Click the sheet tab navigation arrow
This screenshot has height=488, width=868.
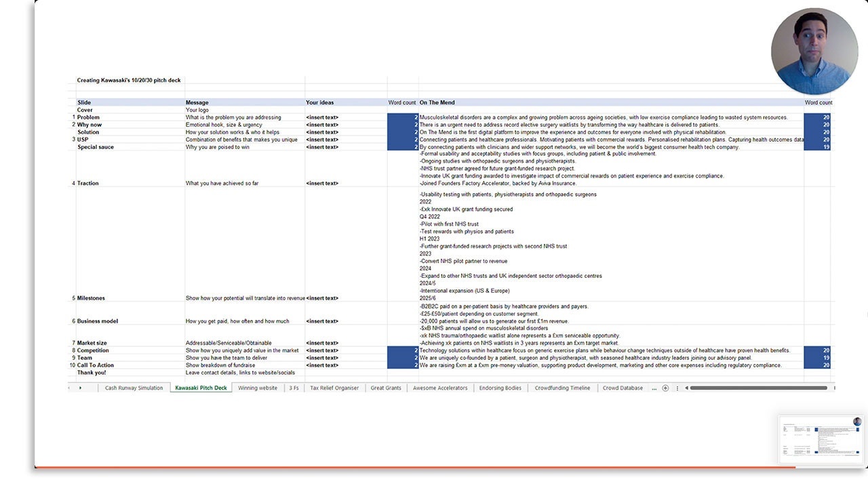pyautogui.click(x=80, y=388)
